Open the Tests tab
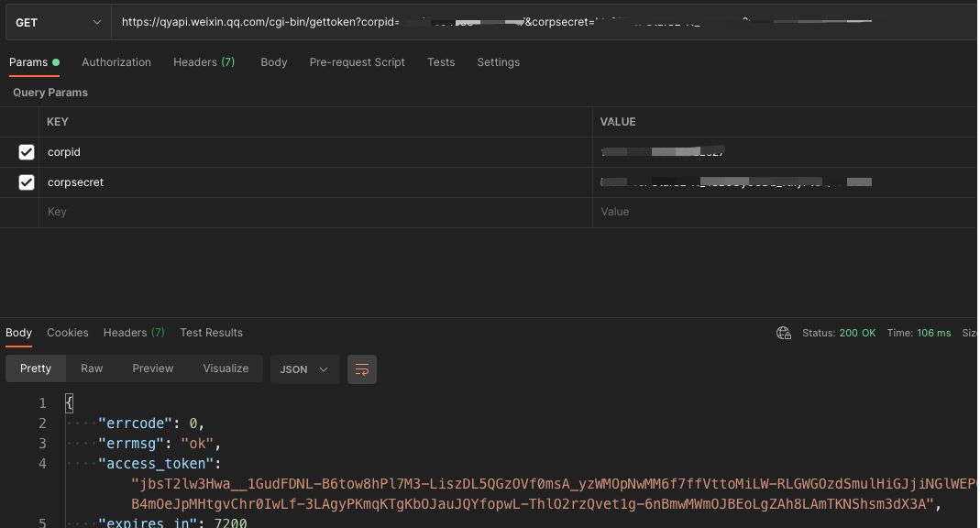980x528 pixels. (x=441, y=62)
